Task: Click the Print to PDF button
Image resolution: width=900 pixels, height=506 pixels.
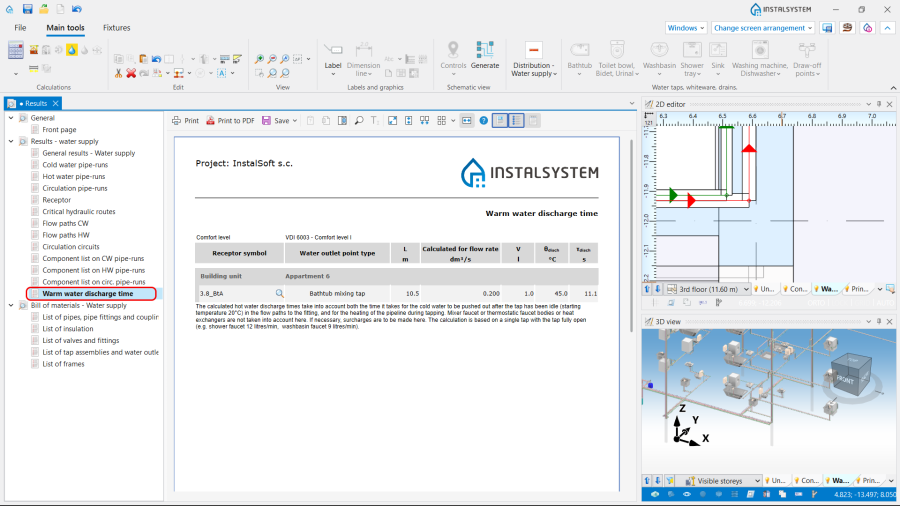Action: (230, 120)
